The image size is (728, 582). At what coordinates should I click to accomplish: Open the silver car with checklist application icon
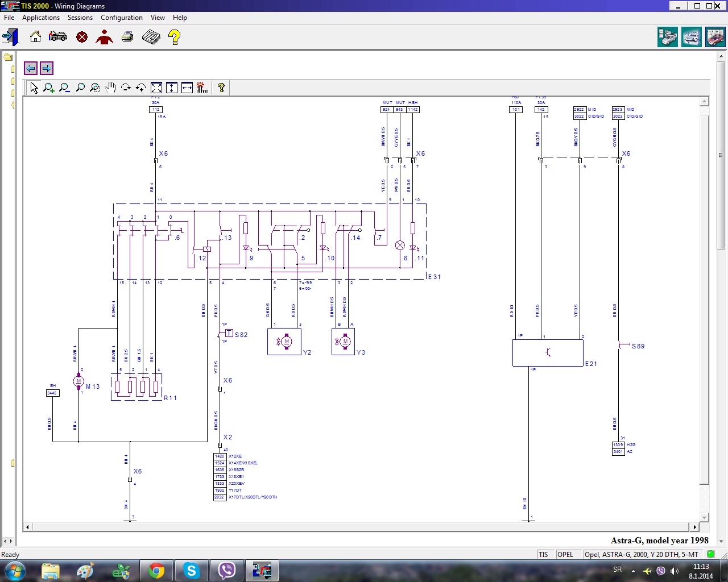click(668, 38)
